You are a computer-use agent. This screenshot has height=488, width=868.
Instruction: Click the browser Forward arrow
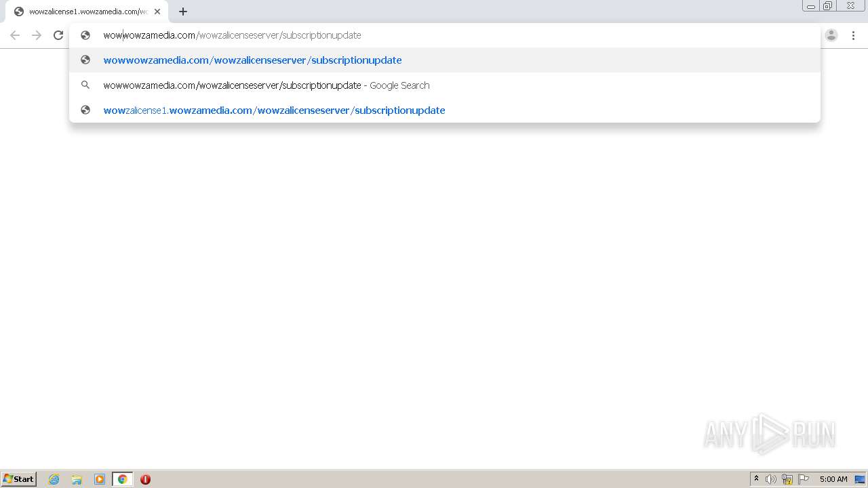pos(37,35)
